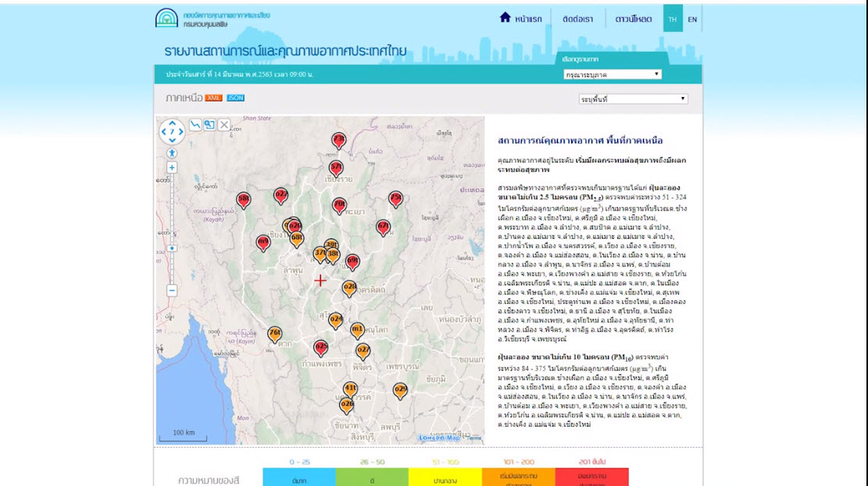Select the line measurement tool on map
This screenshot has width=868, height=486.
click(195, 124)
